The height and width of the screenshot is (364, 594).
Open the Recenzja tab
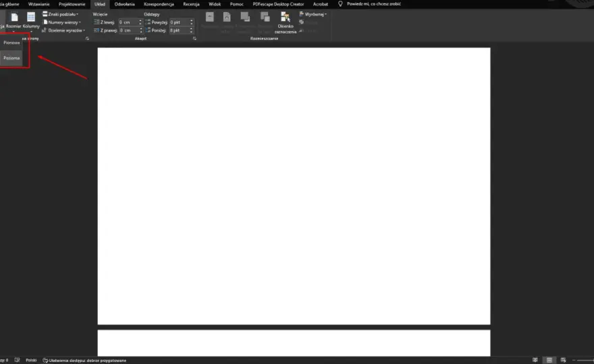(x=191, y=4)
